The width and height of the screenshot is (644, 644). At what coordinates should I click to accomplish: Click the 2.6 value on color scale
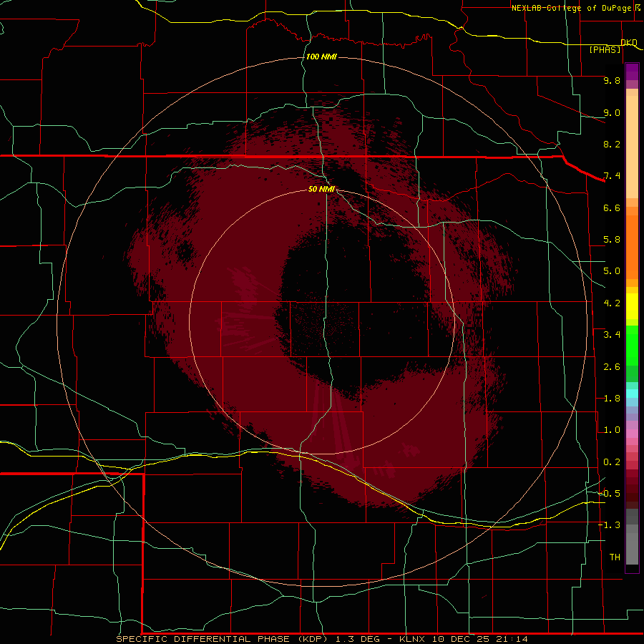(x=612, y=367)
